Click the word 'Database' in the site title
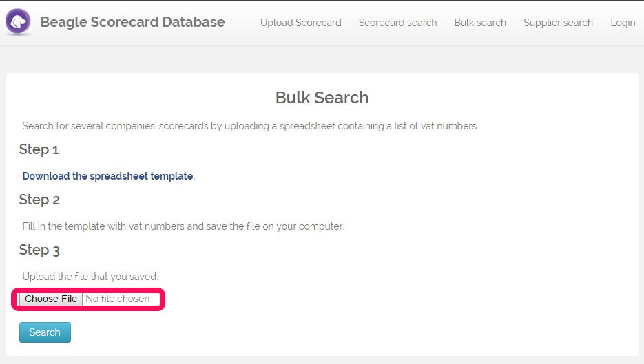The width and height of the screenshot is (644, 364). point(194,22)
